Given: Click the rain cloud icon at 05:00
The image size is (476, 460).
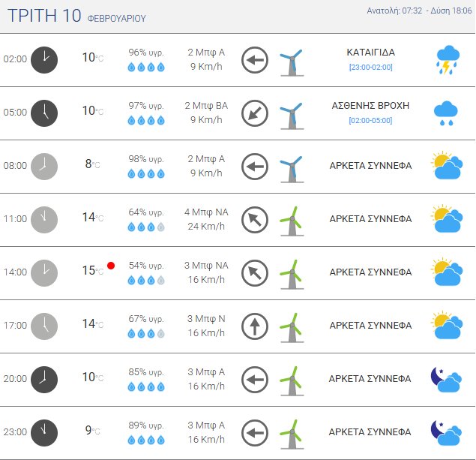Looking at the screenshot, I should coord(446,113).
